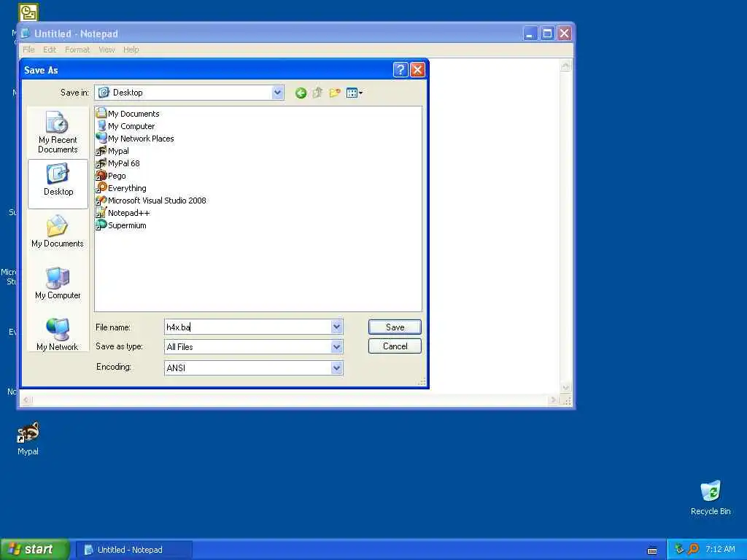The height and width of the screenshot is (560, 747).
Task: Click the system tray clock
Action: 720,550
